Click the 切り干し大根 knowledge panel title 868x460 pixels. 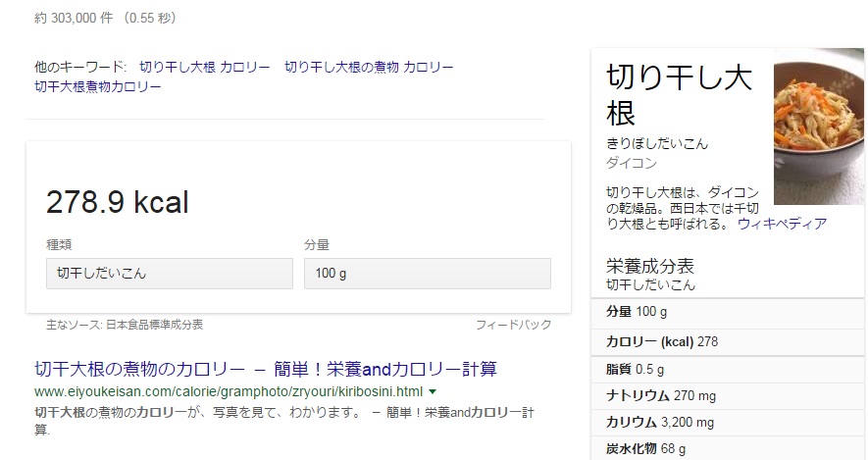click(680, 95)
